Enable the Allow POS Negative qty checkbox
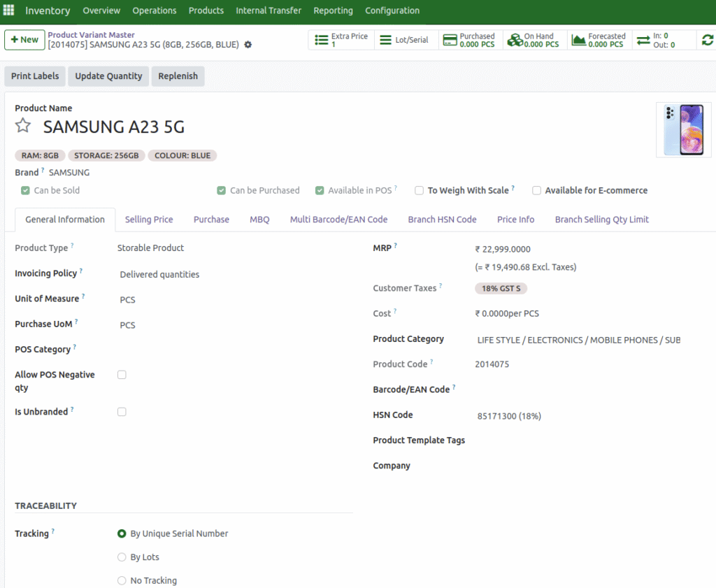Screen dimensions: 716x588 coord(122,375)
